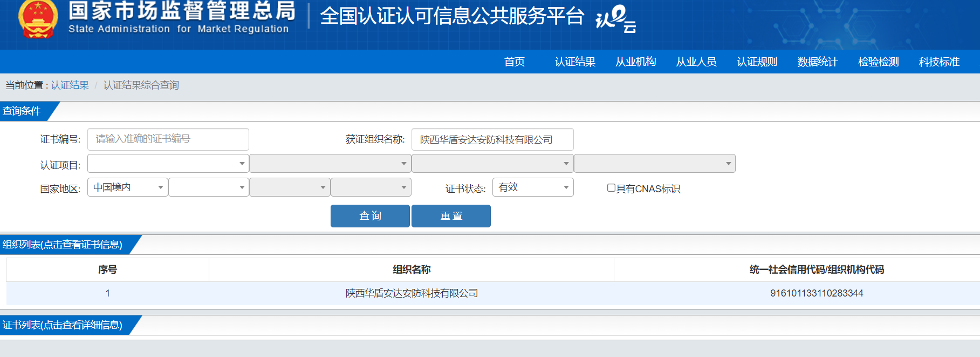Click the 重置 reset button
Image resolution: width=980 pixels, height=357 pixels.
point(451,216)
